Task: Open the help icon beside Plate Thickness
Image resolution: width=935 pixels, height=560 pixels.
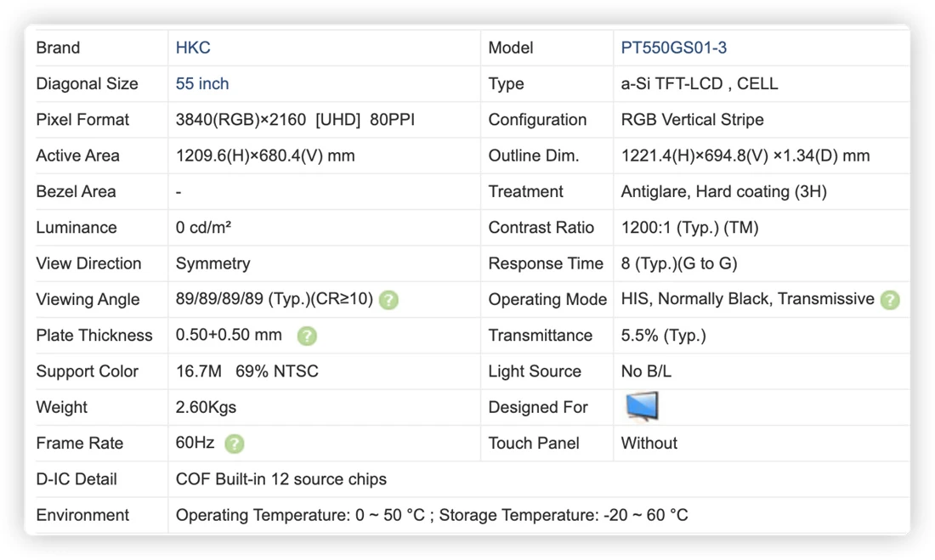Action: [x=307, y=336]
